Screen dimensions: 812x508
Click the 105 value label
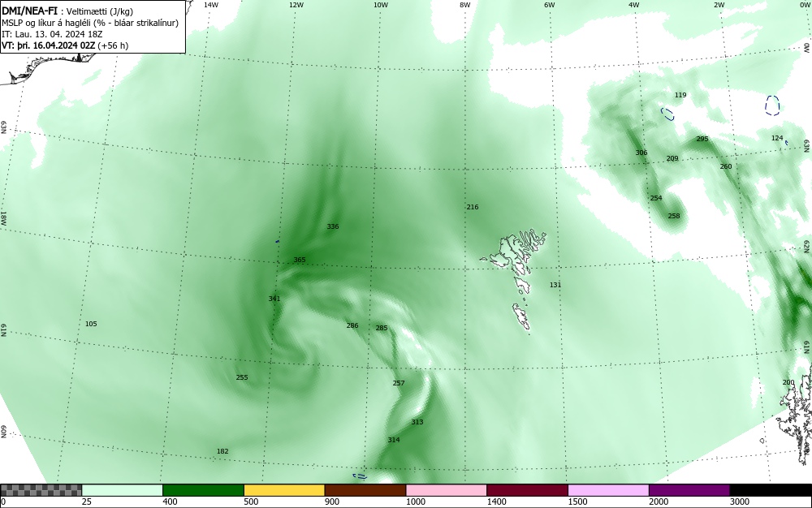pyautogui.click(x=91, y=325)
